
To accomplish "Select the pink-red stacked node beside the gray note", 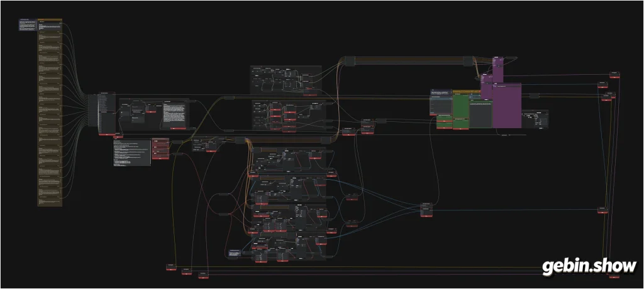I will tap(160, 149).
